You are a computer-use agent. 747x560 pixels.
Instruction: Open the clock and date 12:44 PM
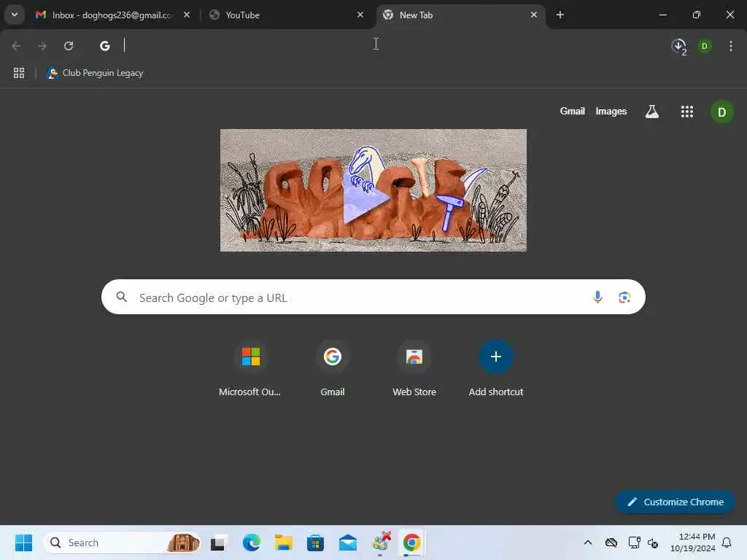click(693, 542)
